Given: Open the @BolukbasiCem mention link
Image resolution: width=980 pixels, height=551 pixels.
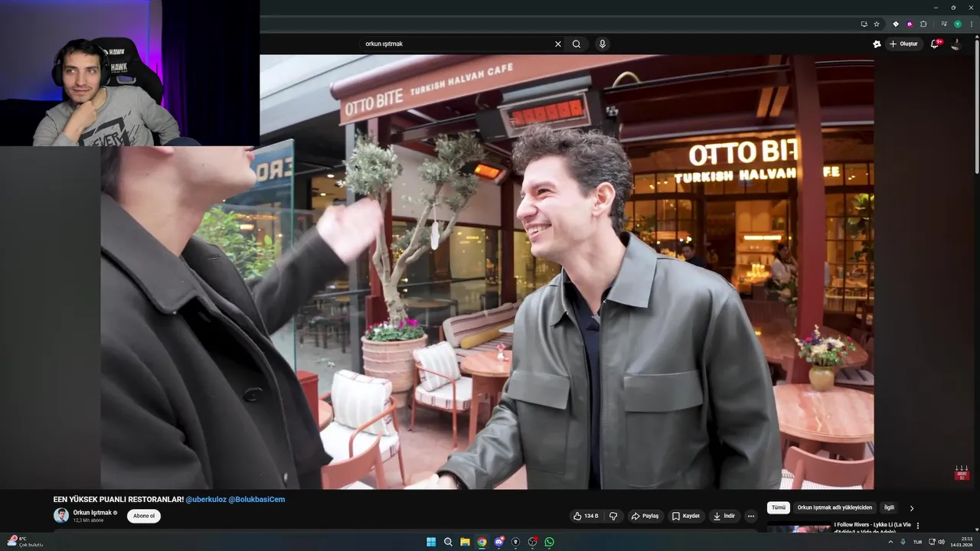Looking at the screenshot, I should (256, 500).
